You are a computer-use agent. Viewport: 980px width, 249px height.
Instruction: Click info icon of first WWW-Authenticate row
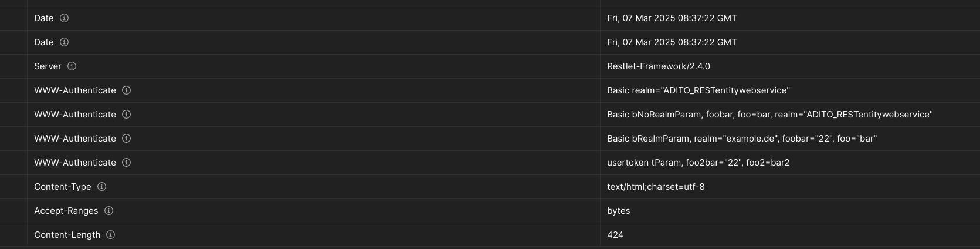pyautogui.click(x=126, y=90)
